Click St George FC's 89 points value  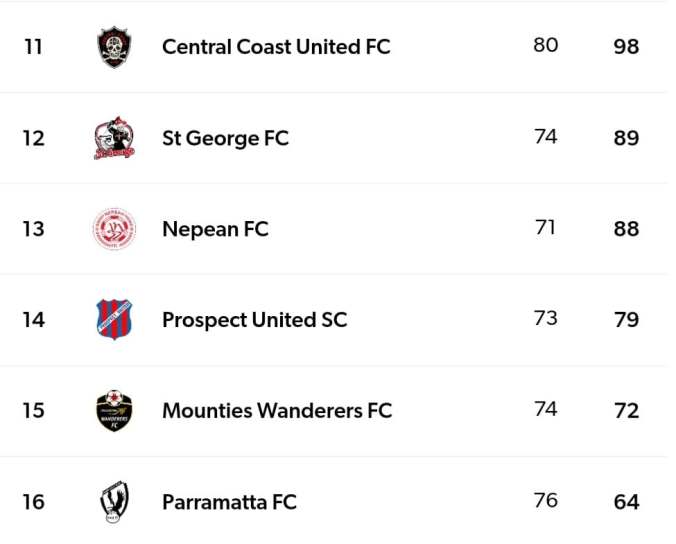point(626,138)
